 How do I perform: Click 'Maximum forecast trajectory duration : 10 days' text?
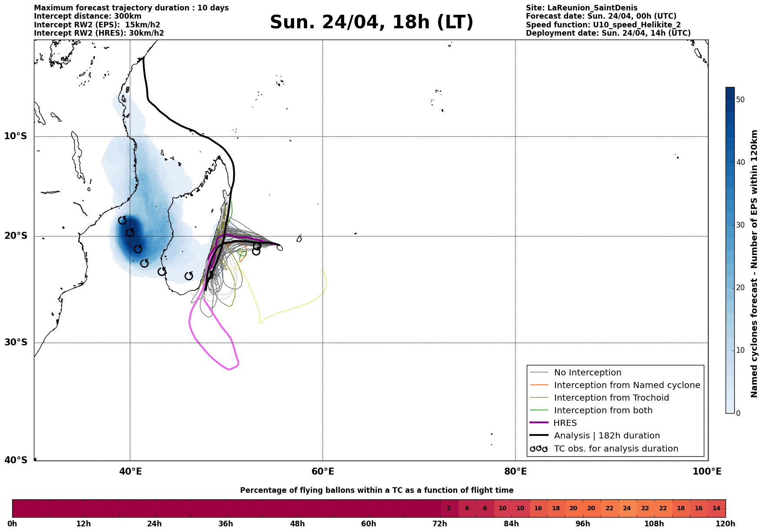(x=131, y=8)
